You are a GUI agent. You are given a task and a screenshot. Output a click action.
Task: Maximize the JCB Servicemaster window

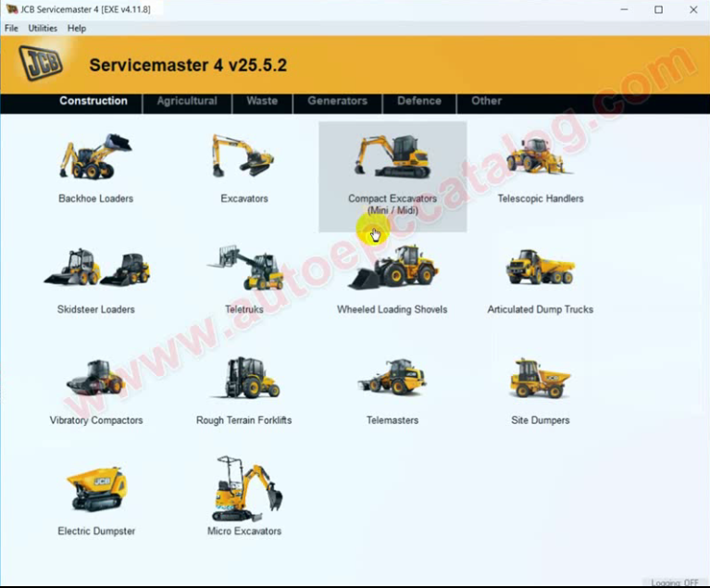coord(658,9)
